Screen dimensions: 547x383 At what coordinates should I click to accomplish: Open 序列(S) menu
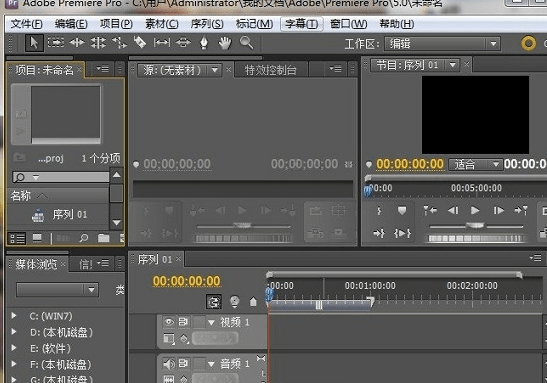point(207,24)
